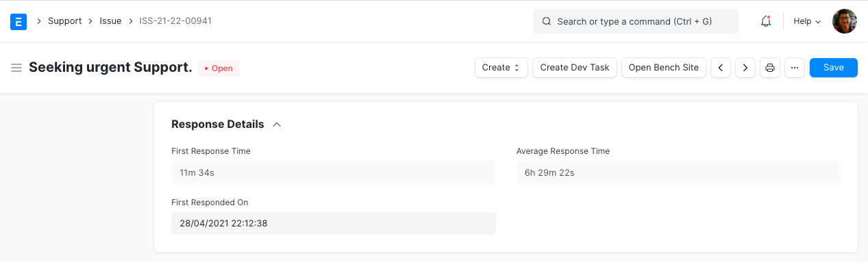The height and width of the screenshot is (262, 868).
Task: Go to the previous issue
Action: coord(721,68)
